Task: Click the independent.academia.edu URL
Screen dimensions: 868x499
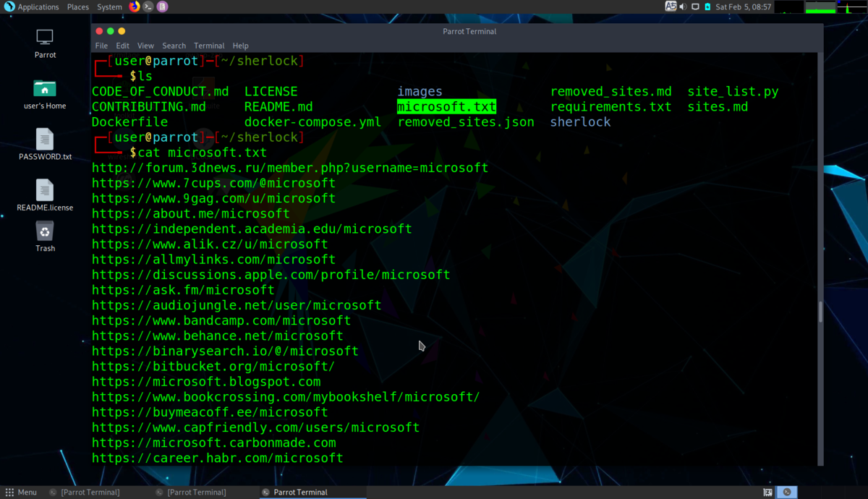Action: point(252,229)
